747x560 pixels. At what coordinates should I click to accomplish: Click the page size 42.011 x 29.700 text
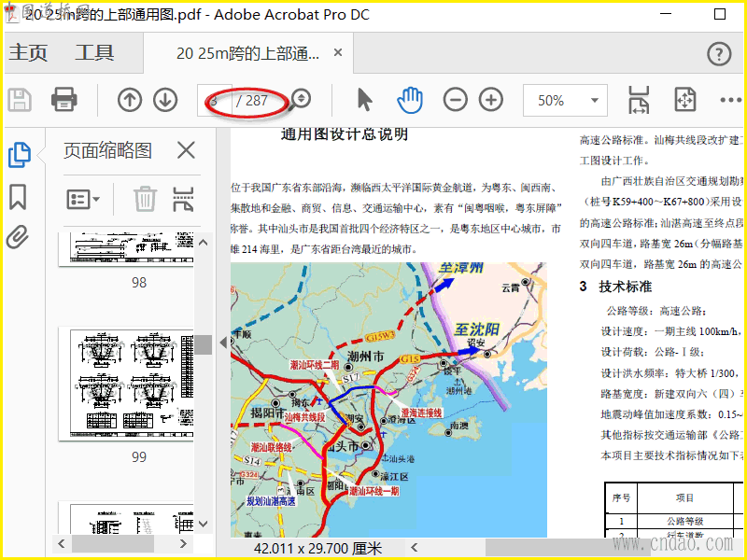point(317,549)
